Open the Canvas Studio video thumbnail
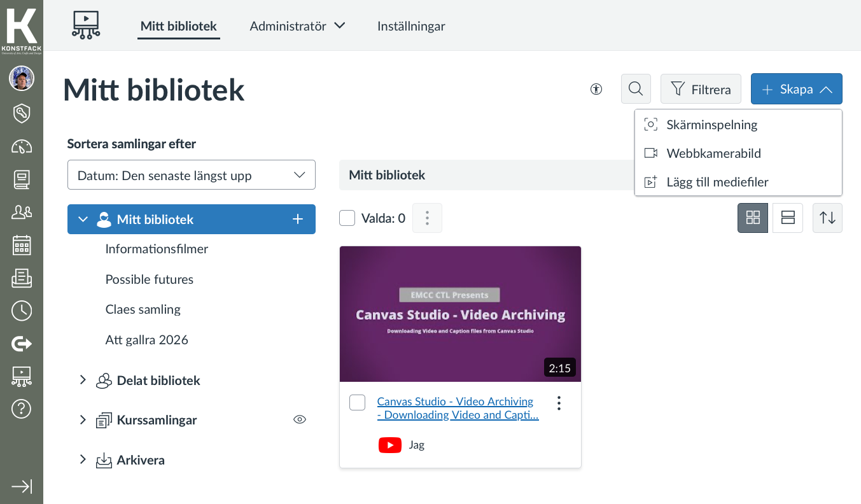Viewport: 861px width, 504px height. coord(460,314)
